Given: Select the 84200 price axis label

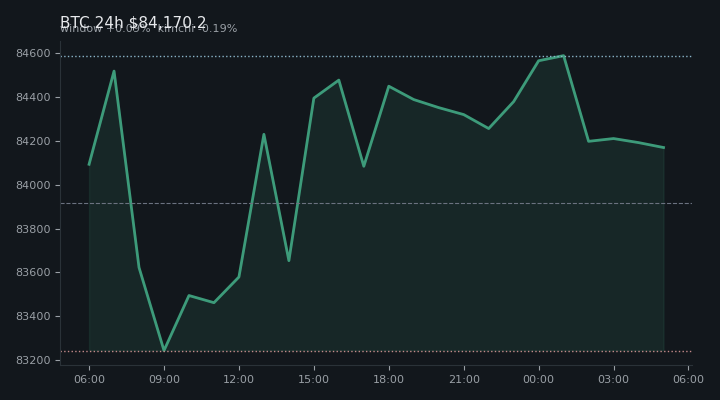Looking at the screenshot, I should (x=33, y=141).
